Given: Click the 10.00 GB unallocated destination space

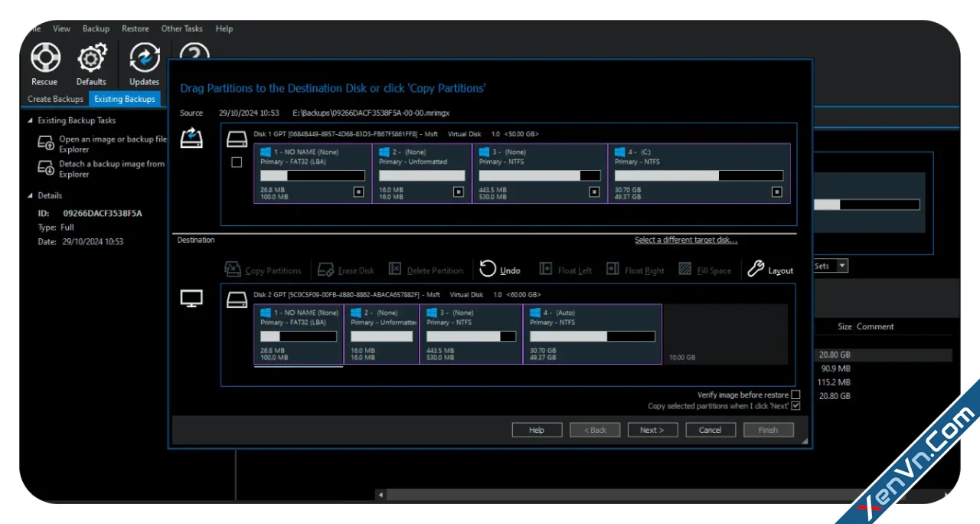Looking at the screenshot, I should tap(725, 335).
